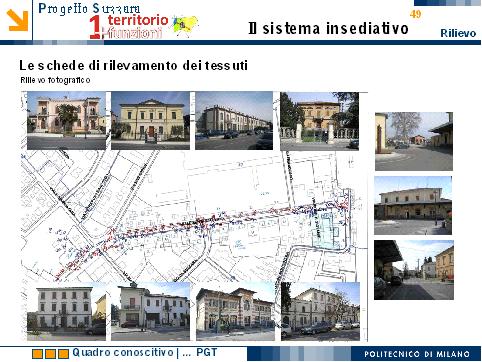Open the station building with canopy photo
The image size is (482, 362).
pos(413,205)
